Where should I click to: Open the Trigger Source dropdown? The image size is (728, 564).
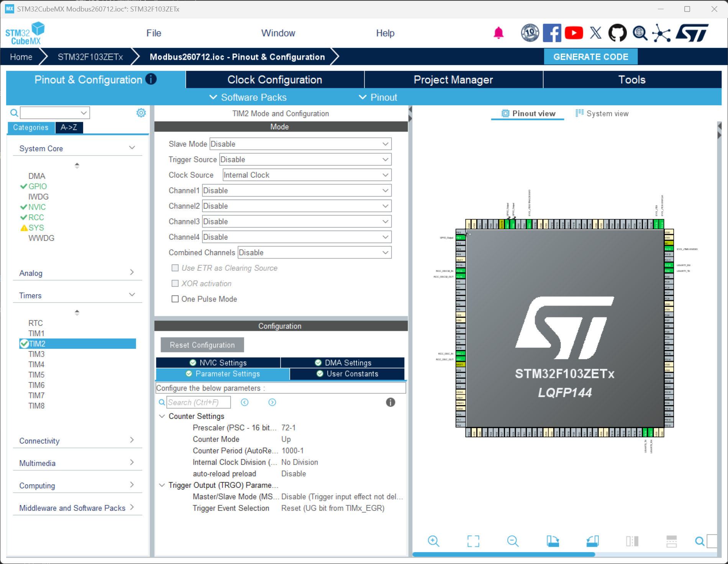tap(305, 160)
